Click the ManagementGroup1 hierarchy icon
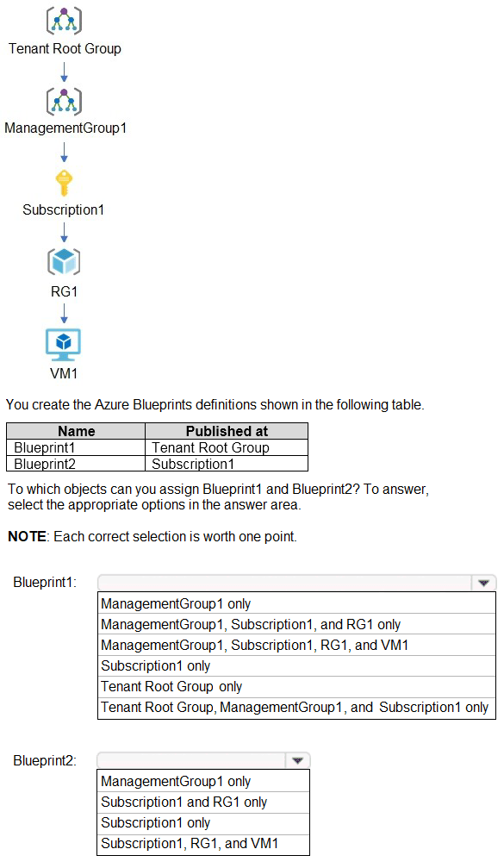504x868 pixels. point(64,101)
